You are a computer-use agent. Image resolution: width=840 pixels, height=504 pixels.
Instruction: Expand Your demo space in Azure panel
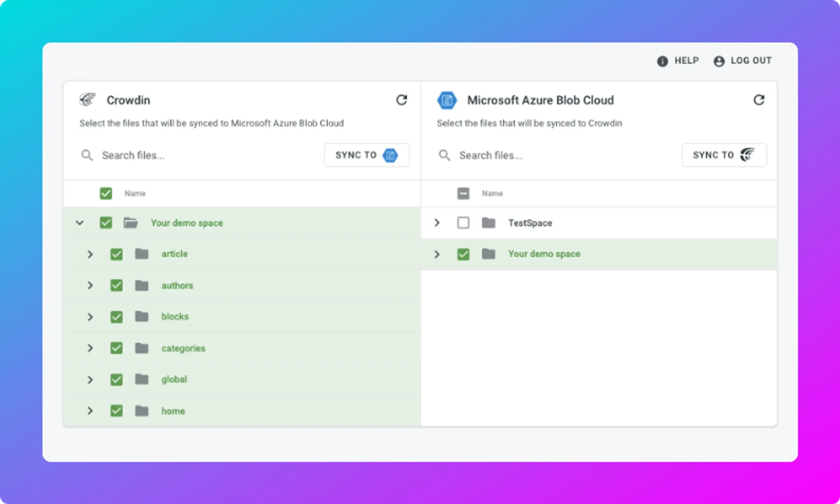437,254
